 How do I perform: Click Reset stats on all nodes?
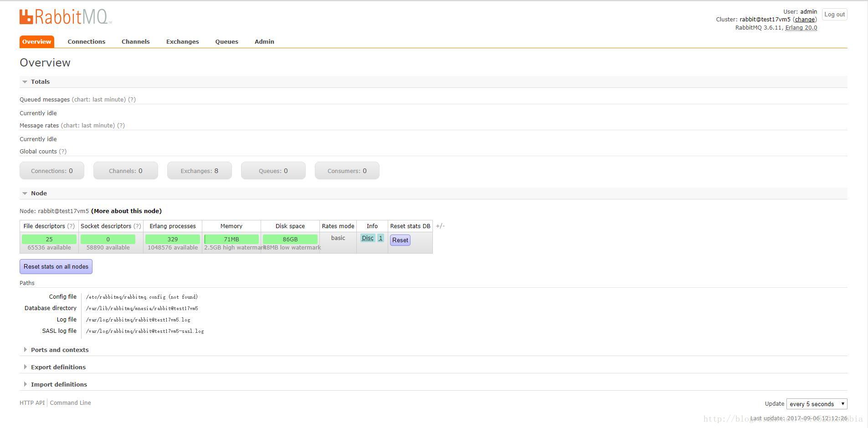click(56, 267)
